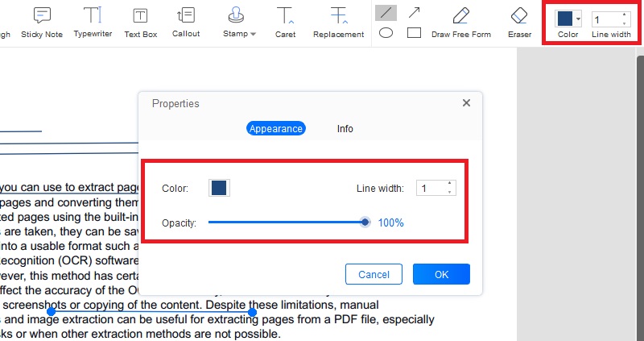Select the Sticky Note tool
Viewport: 644px width, 341px height.
(42, 23)
